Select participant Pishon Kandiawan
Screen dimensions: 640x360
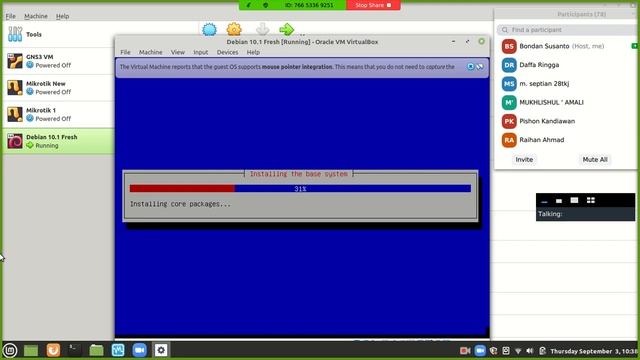567,121
